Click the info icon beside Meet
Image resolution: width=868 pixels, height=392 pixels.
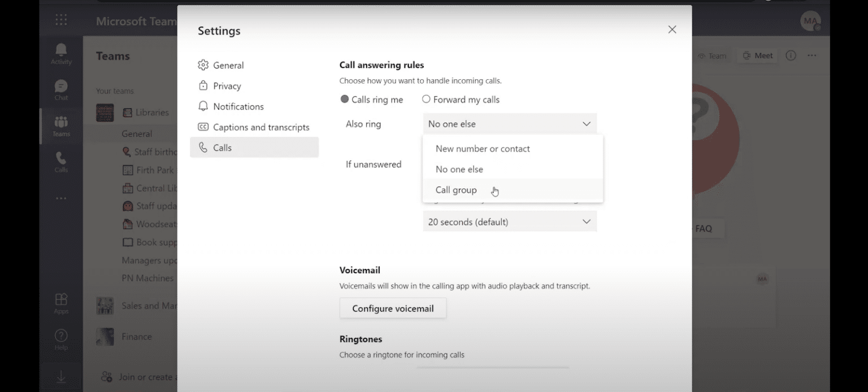point(791,55)
